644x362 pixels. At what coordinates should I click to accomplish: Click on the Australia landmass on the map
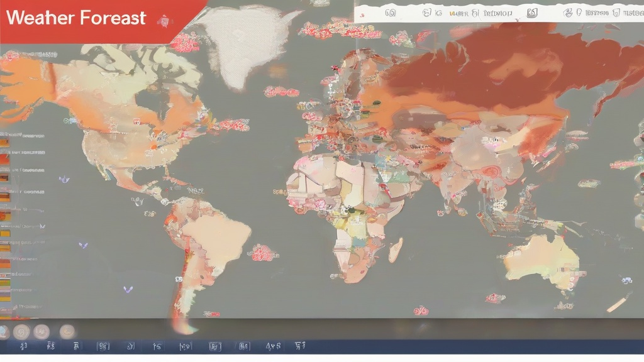click(542, 258)
